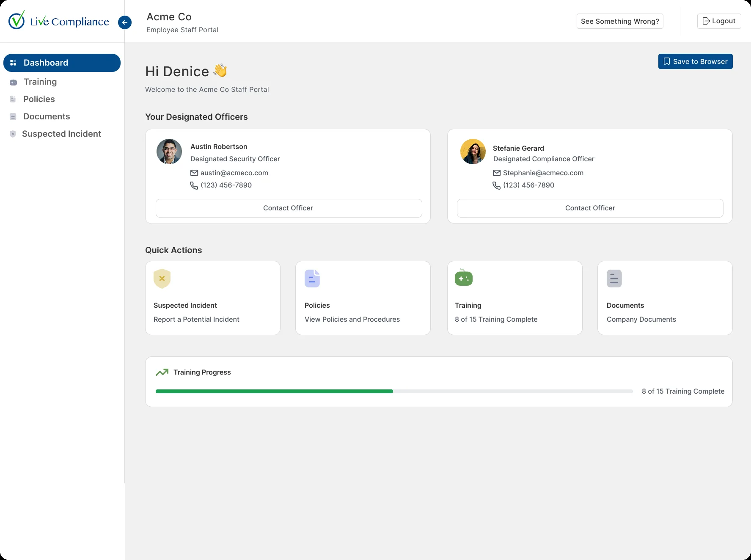Click the bookmark icon on Save to Browser
Screen dimensions: 751x560
click(667, 61)
